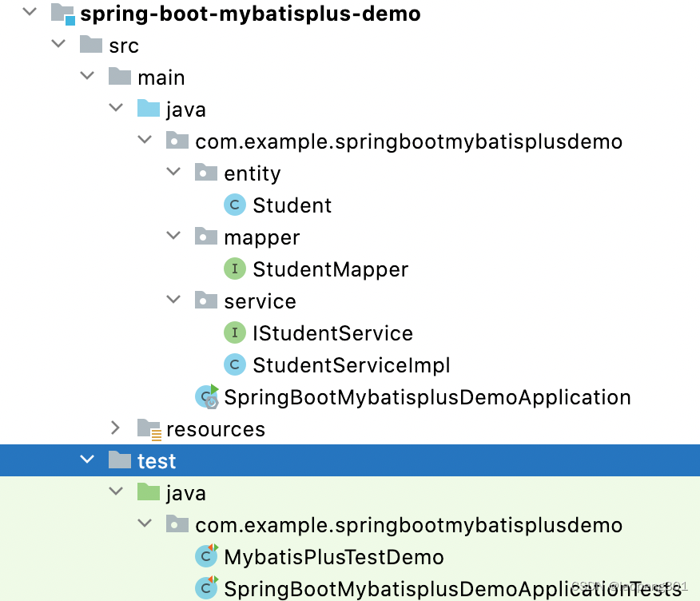Screen dimensions: 700x601
Task: Select SpringBootMybatisplusDemoApplicationTests file
Action: pos(447,588)
